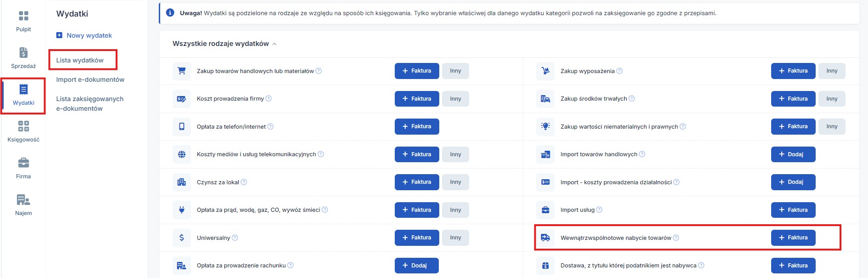Open Lista zaksięgowanych e-dokumentów
The image size is (868, 278).
(90, 103)
